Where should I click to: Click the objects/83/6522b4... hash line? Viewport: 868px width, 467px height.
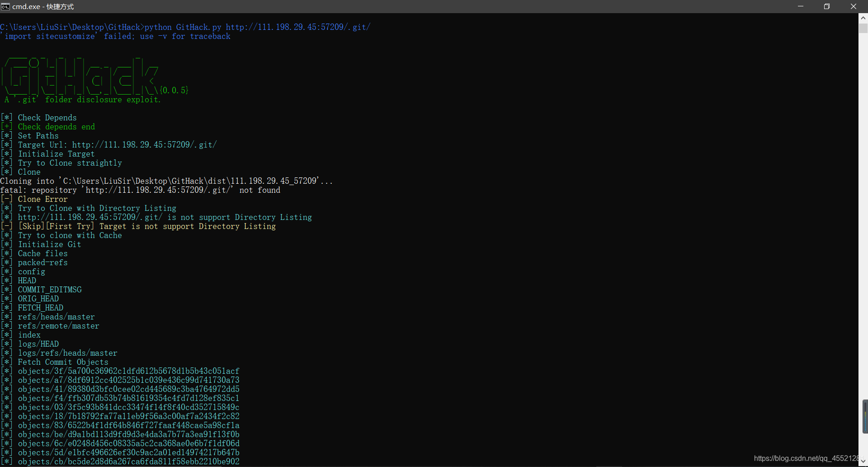tap(120, 425)
